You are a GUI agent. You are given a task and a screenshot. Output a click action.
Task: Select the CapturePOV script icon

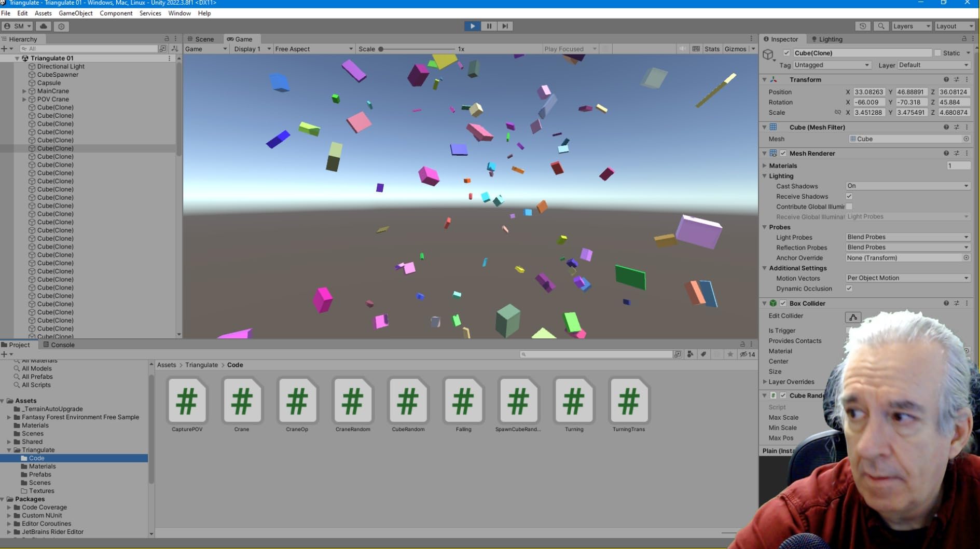click(x=187, y=401)
